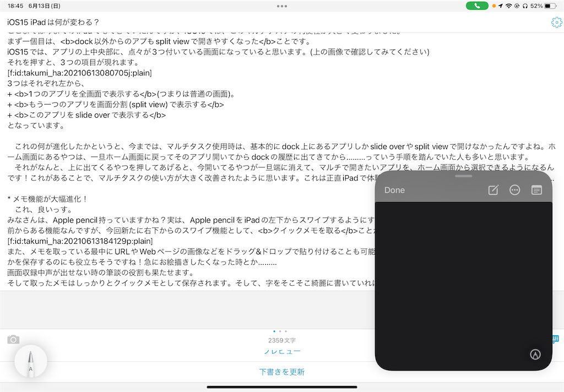
Task: Open the floating Apple Pencil tool palette
Action: tap(31, 361)
